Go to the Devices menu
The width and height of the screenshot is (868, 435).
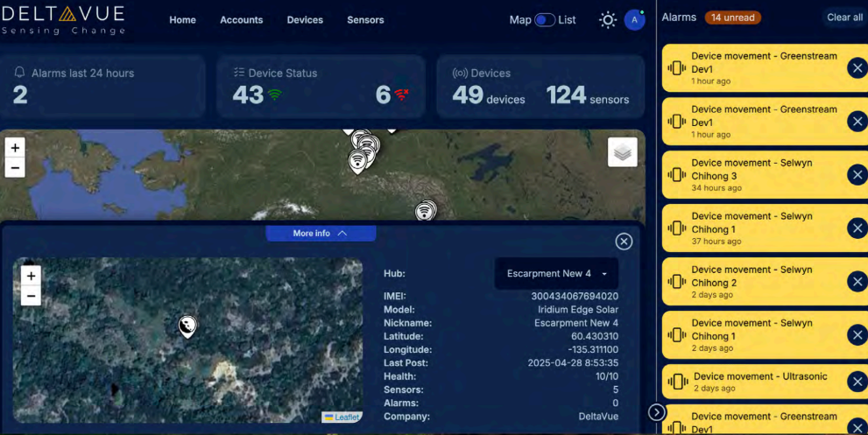[x=305, y=20]
